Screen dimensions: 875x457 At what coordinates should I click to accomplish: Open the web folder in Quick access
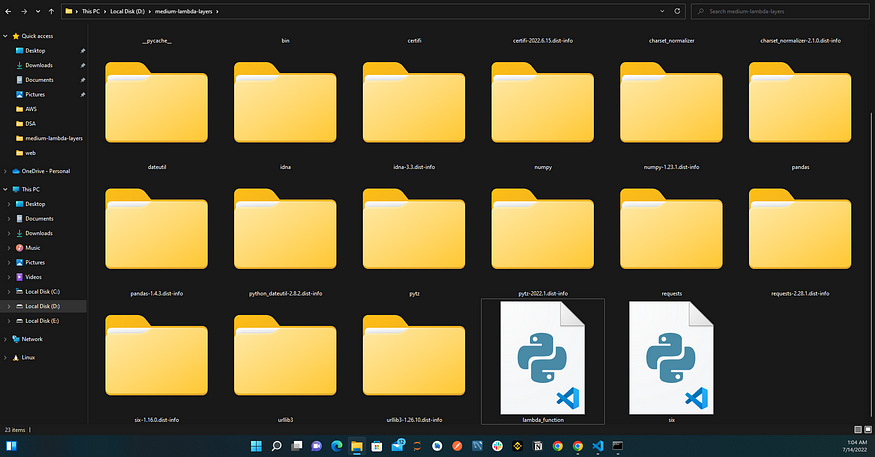[26, 152]
